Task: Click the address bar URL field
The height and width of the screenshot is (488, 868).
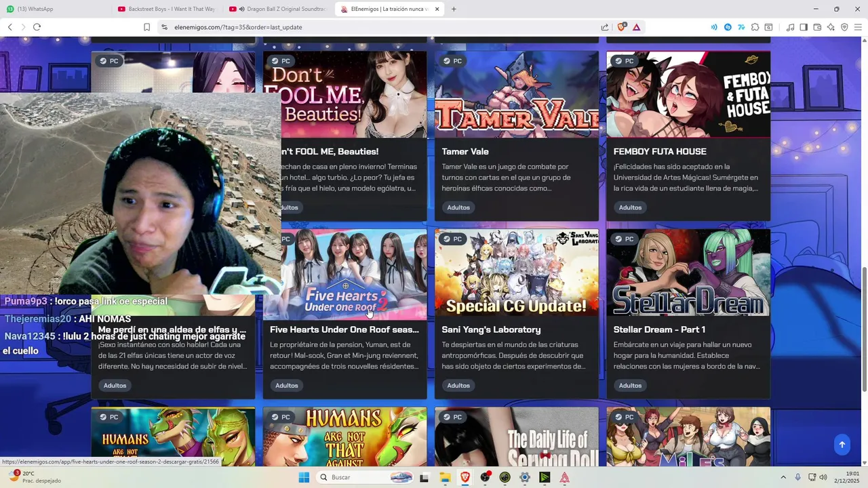Action: pos(380,27)
